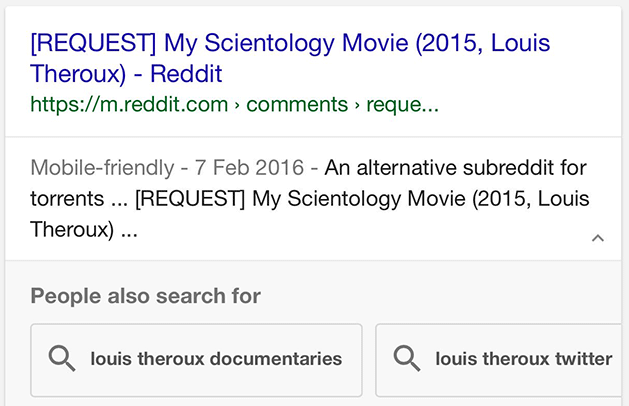Click magnifier icon beside "louis theroux twitter"
This screenshot has height=406, width=629.
(406, 359)
